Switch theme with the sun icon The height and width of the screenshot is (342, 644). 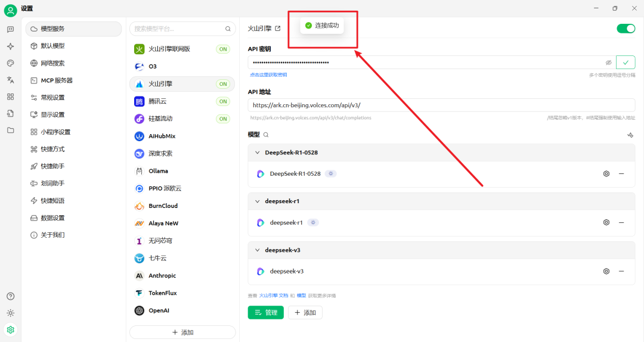pyautogui.click(x=10, y=313)
